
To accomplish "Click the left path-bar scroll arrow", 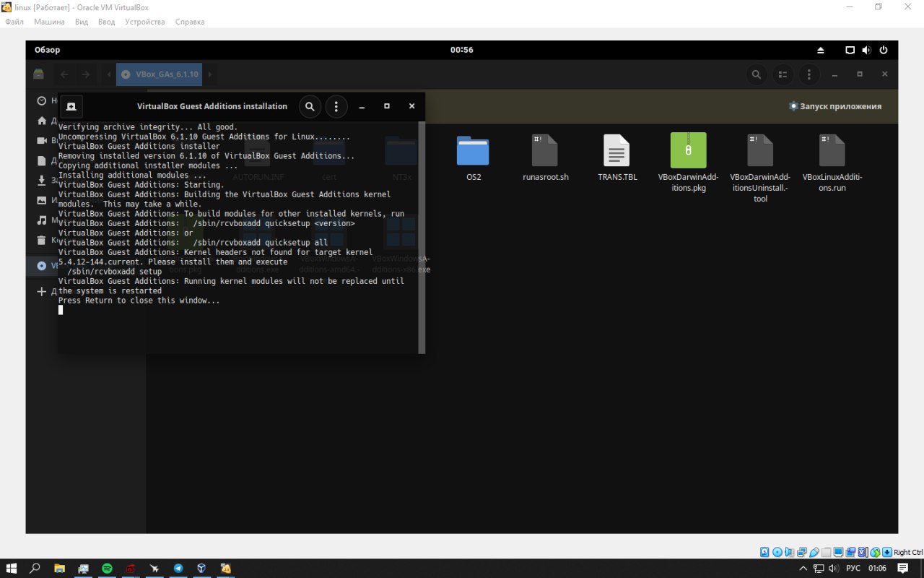I will pyautogui.click(x=108, y=74).
